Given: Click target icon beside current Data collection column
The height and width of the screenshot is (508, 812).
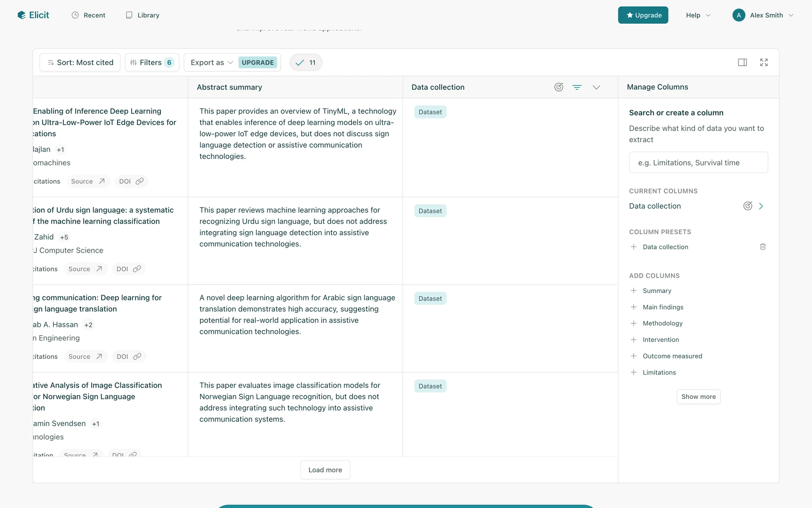Looking at the screenshot, I should [x=748, y=206].
